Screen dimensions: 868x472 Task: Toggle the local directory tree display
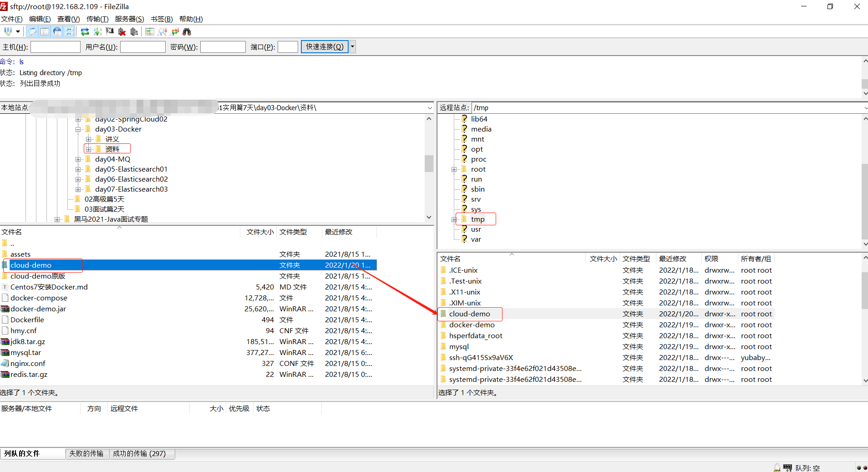coord(45,31)
